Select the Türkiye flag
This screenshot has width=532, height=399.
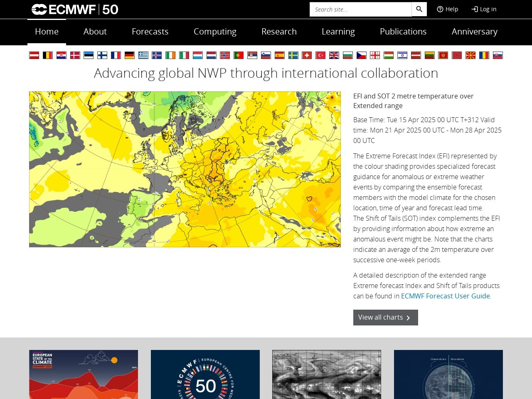point(320,55)
